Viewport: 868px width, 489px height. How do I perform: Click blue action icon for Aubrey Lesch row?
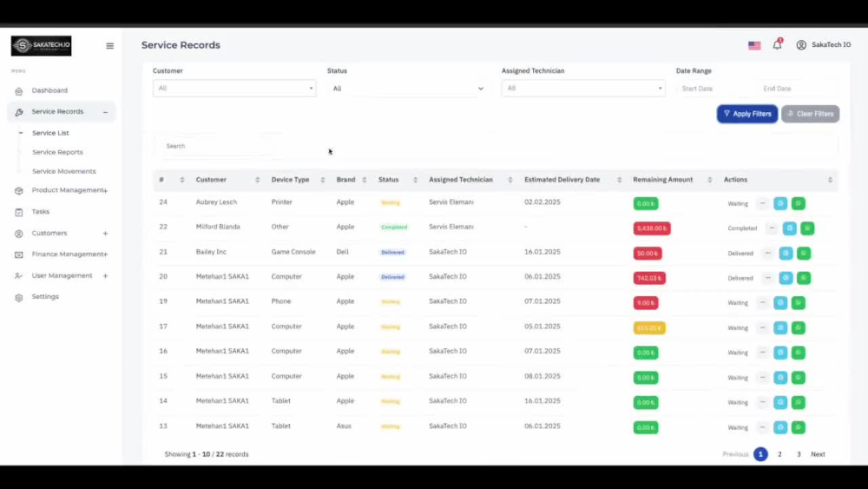[x=780, y=204]
